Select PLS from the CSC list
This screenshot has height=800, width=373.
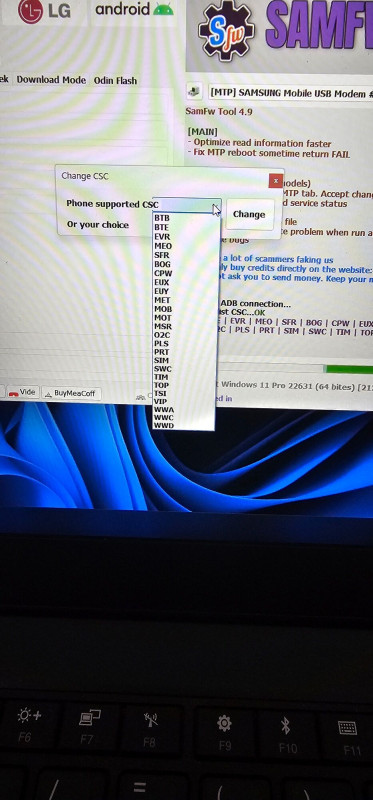(161, 343)
